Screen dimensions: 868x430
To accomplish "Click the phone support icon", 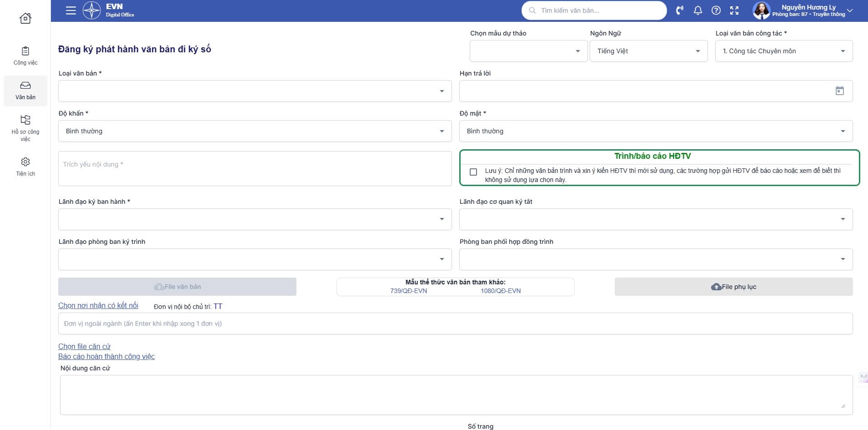I will coord(679,10).
